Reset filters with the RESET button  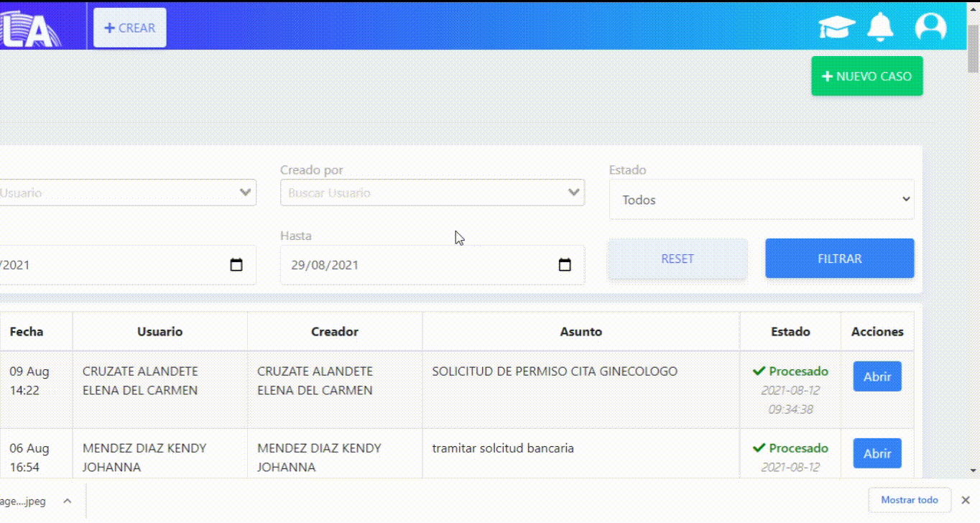pos(677,259)
